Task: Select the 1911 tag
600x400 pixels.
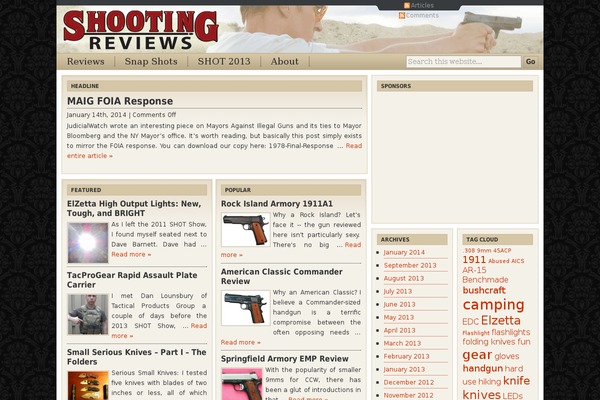Action: [474, 260]
